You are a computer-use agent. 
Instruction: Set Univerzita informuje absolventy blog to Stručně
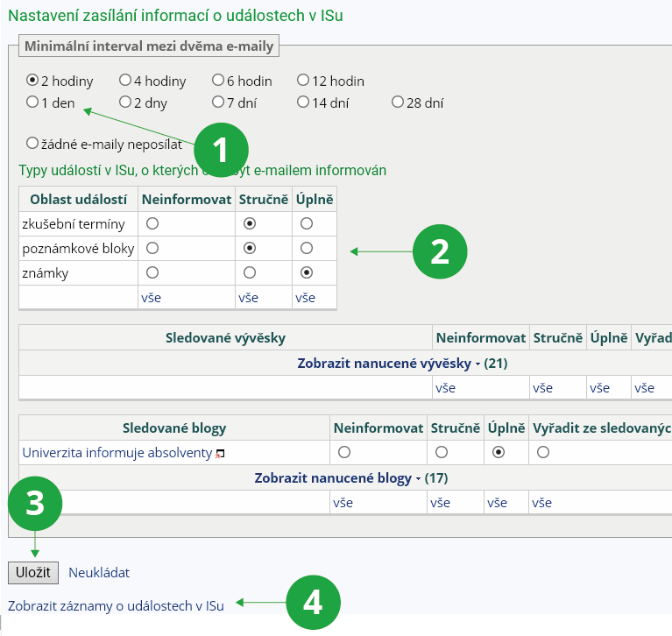coord(442,453)
